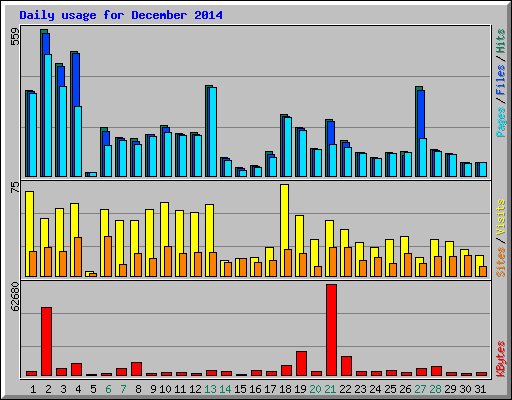512x400 pixels.
Task: Click the "Daily usage for December 2014" title
Action: click(x=121, y=15)
